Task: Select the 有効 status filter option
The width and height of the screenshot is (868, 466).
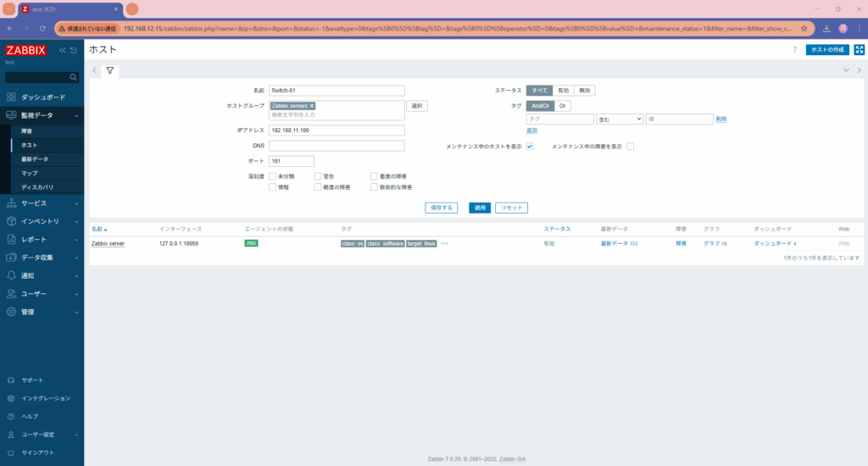Action: [563, 91]
